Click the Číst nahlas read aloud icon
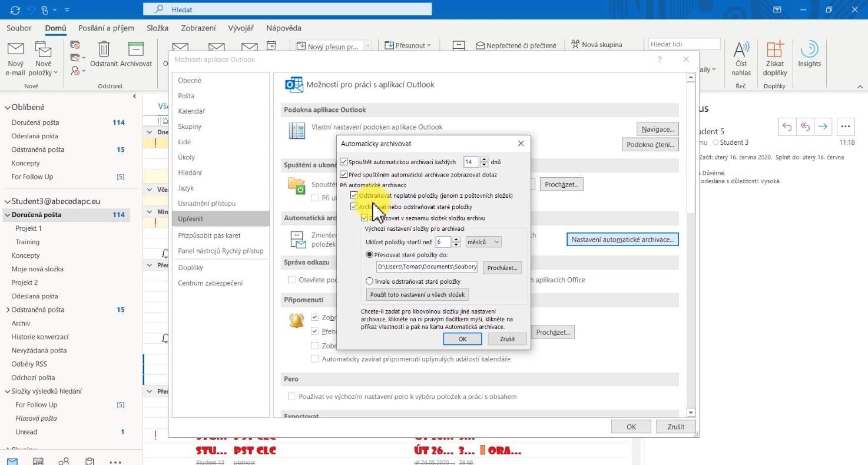 pyautogui.click(x=741, y=49)
